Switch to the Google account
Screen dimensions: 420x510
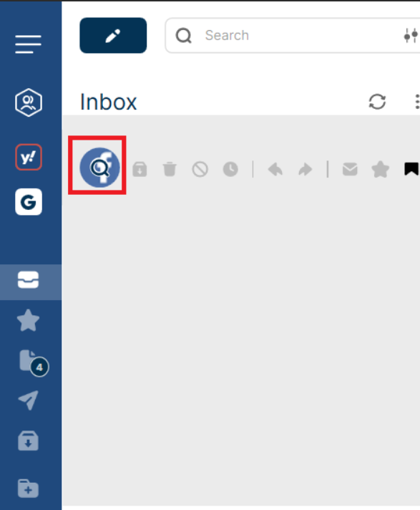pos(29,202)
